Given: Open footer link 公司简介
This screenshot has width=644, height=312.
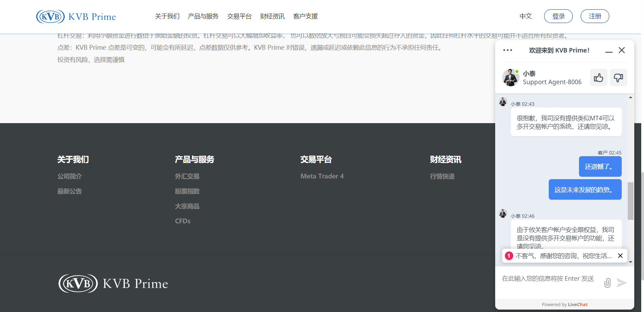Looking at the screenshot, I should [x=70, y=176].
